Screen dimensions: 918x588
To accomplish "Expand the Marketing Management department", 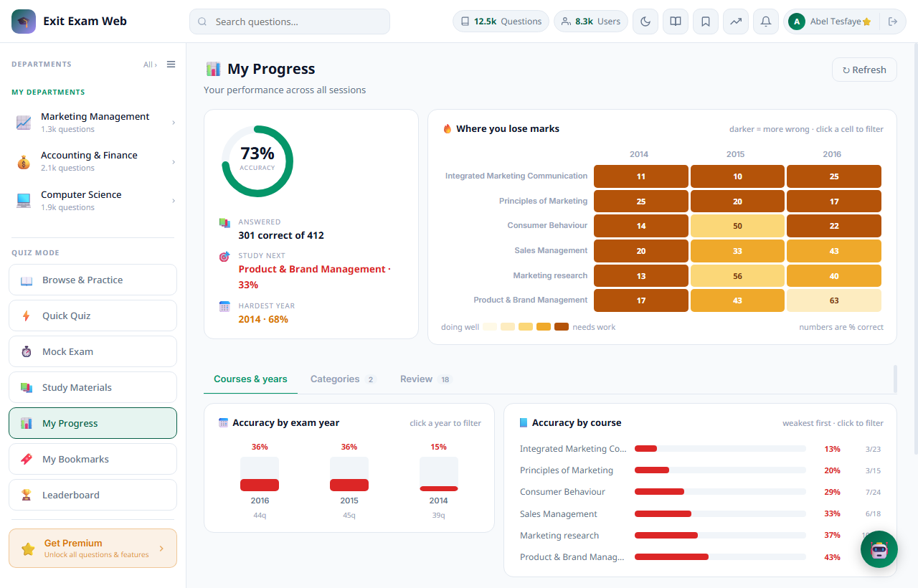I will [93, 123].
